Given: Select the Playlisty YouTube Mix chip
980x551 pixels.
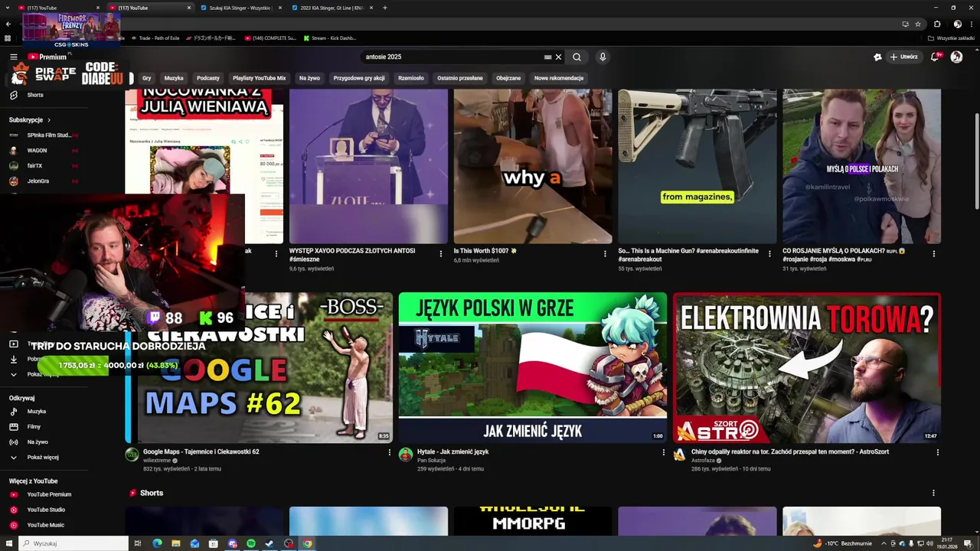Looking at the screenshot, I should pos(260,78).
